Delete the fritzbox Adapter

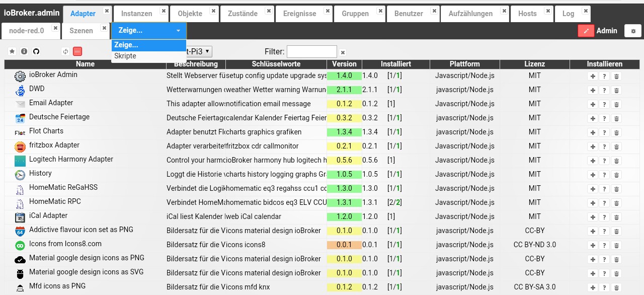point(617,146)
